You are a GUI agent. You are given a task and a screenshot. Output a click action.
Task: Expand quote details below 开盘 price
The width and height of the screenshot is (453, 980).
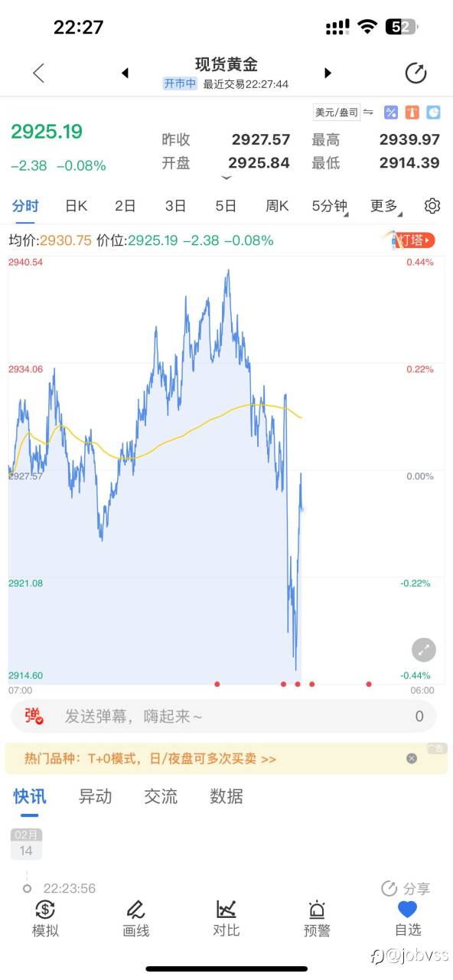click(226, 178)
